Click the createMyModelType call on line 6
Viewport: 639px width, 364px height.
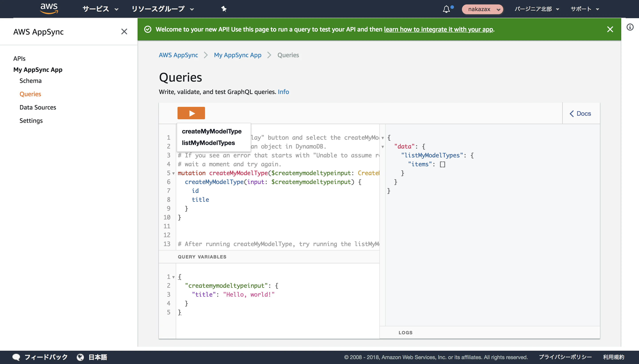(x=214, y=182)
